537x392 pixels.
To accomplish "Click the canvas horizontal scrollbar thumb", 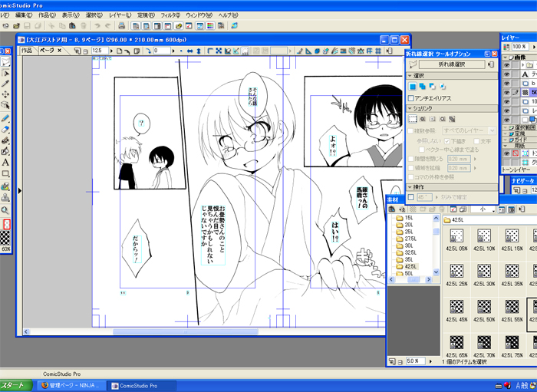I will click(186, 331).
